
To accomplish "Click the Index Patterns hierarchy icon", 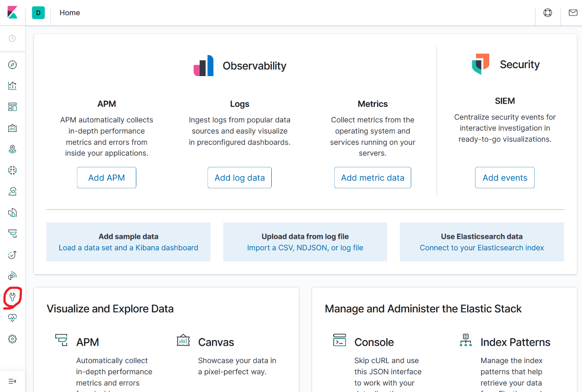I will (466, 340).
